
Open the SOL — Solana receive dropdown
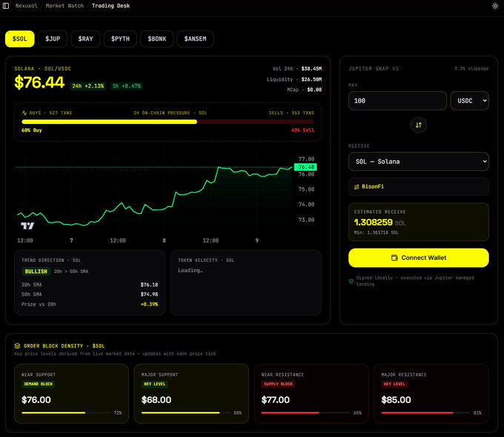click(419, 162)
